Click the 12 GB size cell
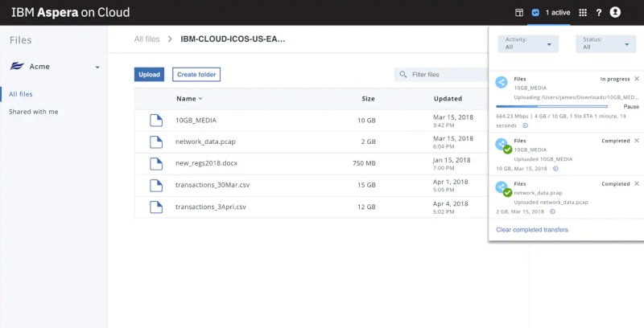 [366, 207]
